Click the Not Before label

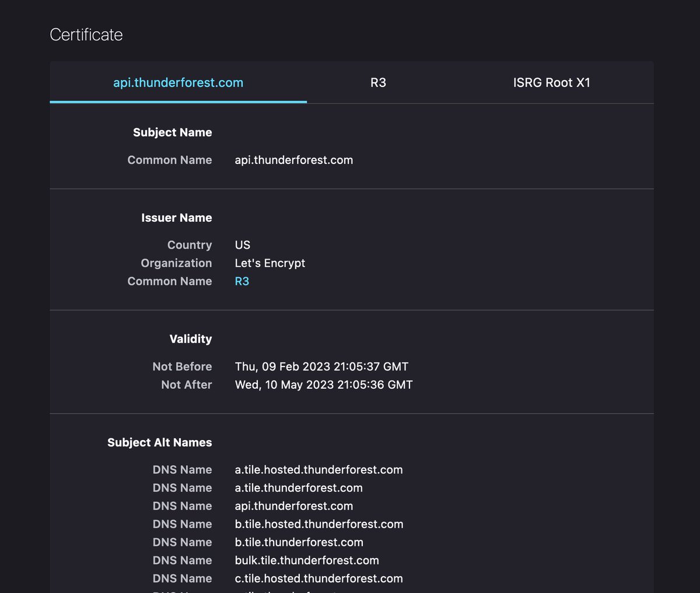click(182, 367)
